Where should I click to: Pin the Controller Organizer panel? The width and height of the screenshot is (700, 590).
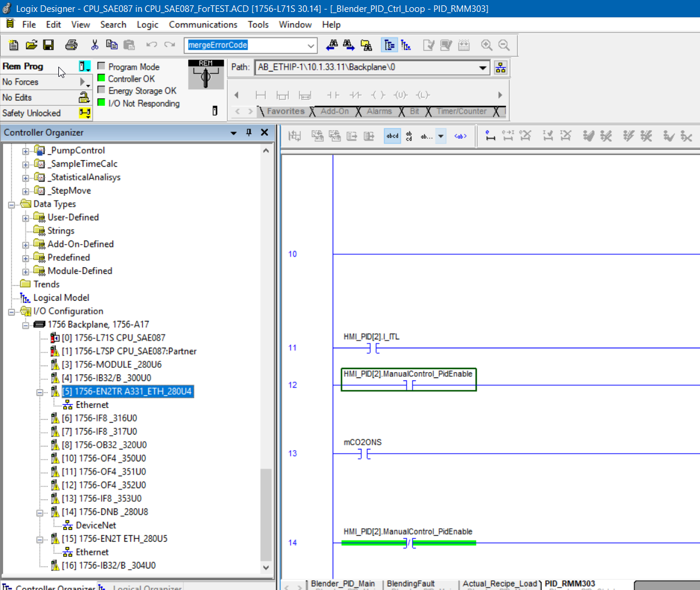pos(249,133)
